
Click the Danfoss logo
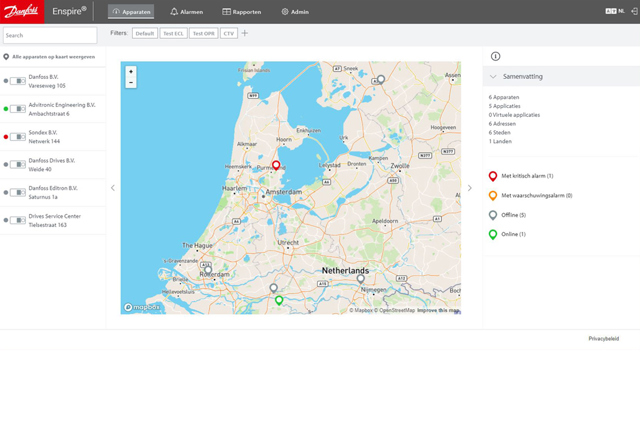[x=22, y=11]
